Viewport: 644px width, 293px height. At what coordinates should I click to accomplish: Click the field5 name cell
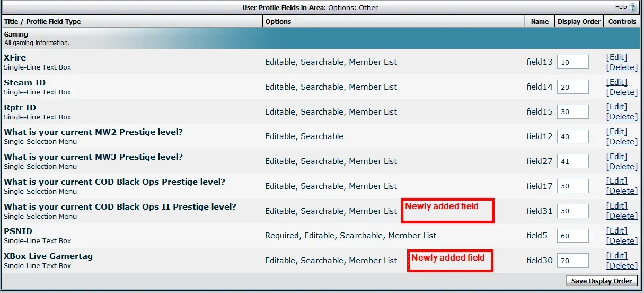click(537, 236)
